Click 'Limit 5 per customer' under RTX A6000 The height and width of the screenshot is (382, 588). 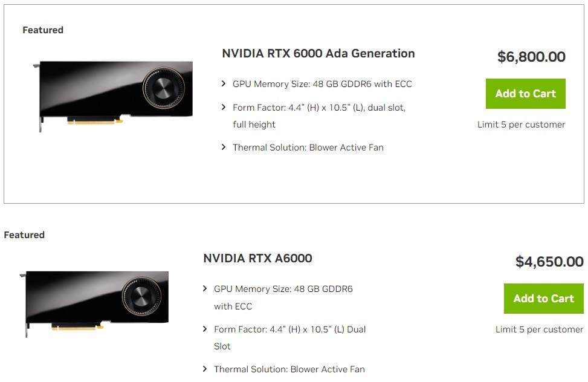coord(538,329)
